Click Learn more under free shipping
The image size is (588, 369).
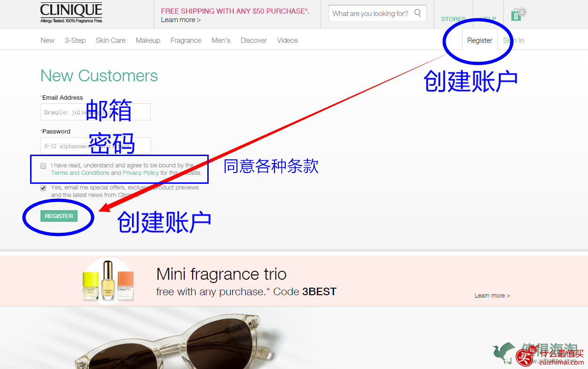coord(180,20)
